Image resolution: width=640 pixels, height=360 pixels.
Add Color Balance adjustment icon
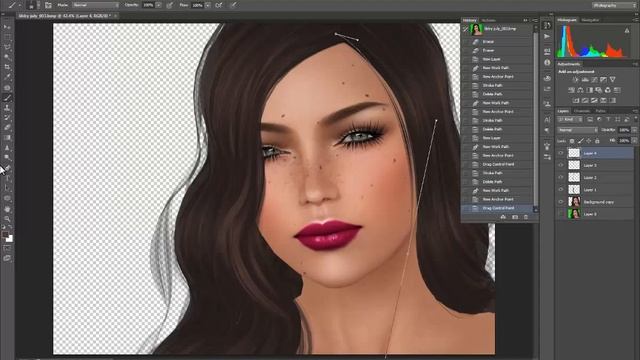[580, 90]
